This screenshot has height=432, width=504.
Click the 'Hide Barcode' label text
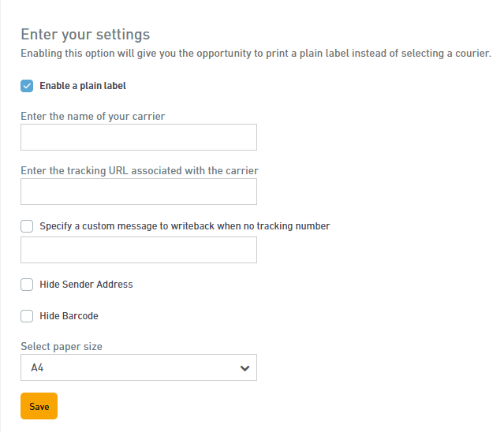69,316
